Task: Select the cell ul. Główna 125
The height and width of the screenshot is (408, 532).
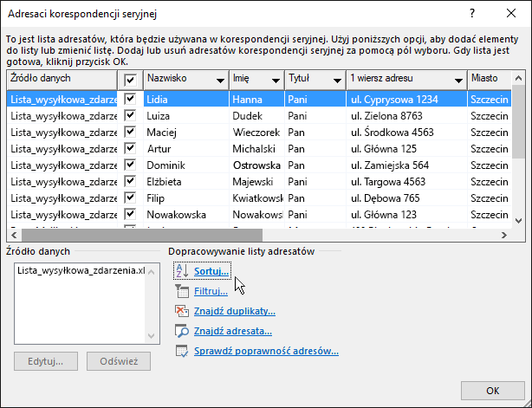Action: pyautogui.click(x=407, y=149)
